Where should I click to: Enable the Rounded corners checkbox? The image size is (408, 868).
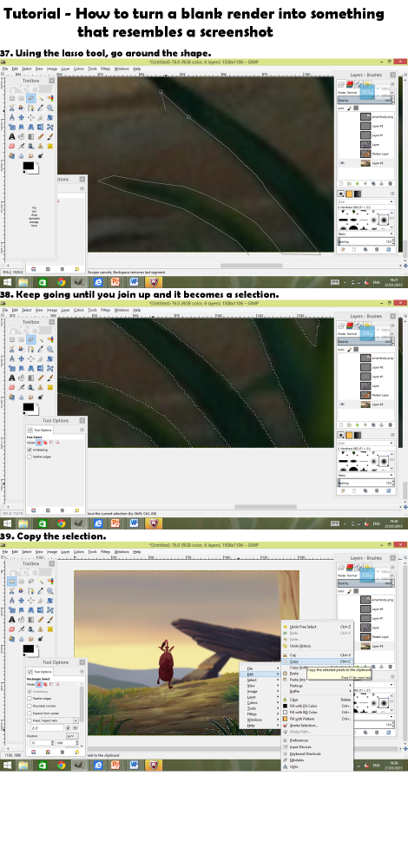[30, 705]
